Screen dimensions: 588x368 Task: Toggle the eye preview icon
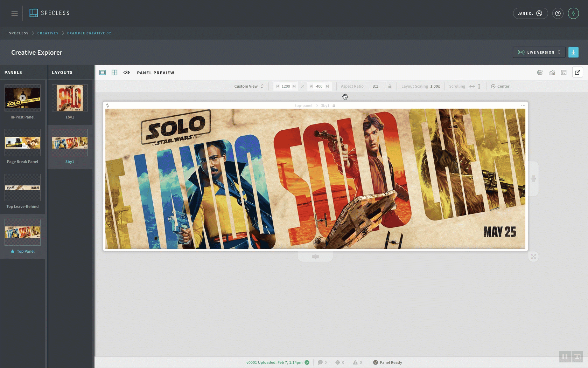coord(127,73)
